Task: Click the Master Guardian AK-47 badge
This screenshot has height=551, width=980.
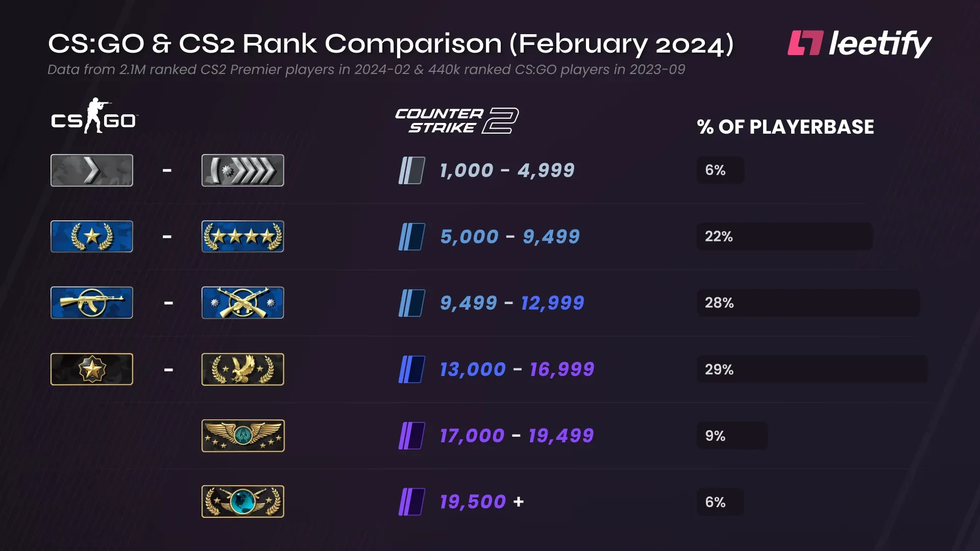Action: (x=92, y=303)
